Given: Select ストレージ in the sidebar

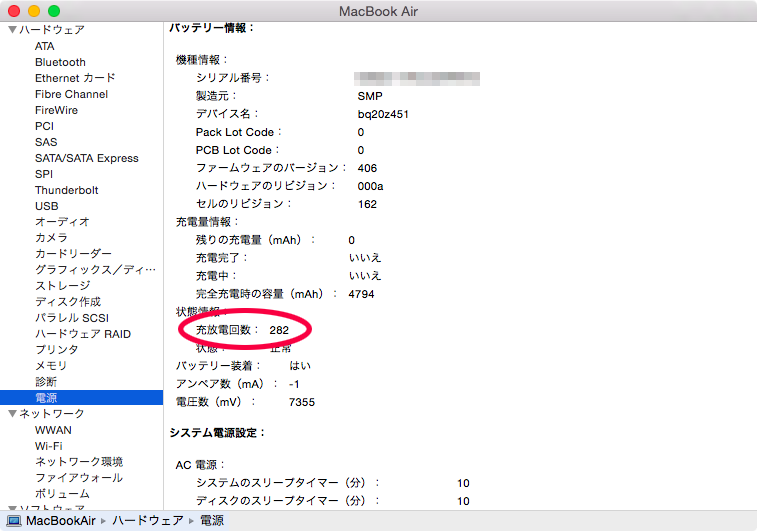Looking at the screenshot, I should pos(62,286).
